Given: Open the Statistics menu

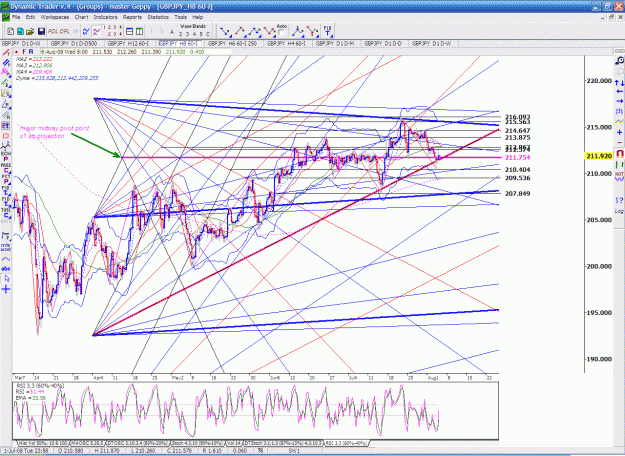Looking at the screenshot, I should (x=158, y=17).
